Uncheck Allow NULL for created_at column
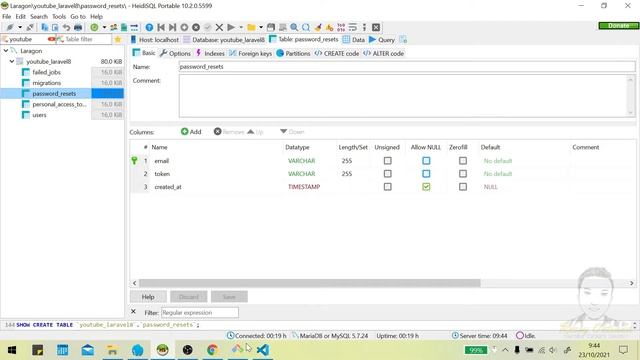This screenshot has width=640, height=360. (426, 187)
